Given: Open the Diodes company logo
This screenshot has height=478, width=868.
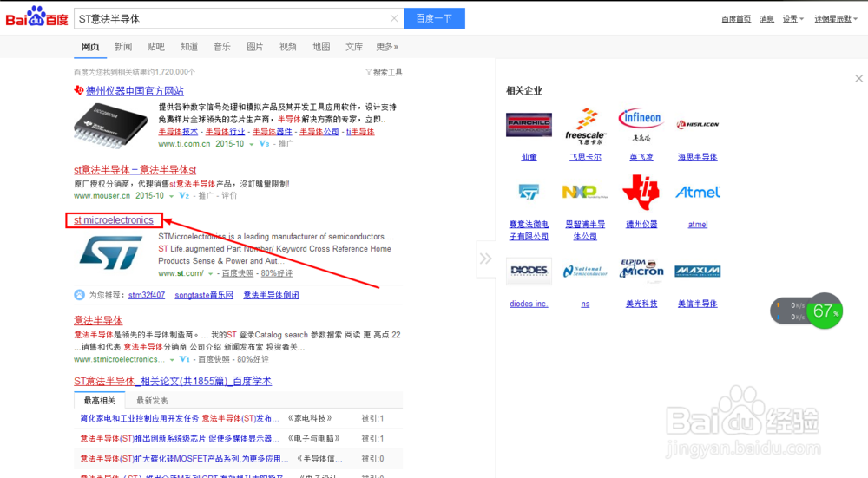Looking at the screenshot, I should [529, 271].
